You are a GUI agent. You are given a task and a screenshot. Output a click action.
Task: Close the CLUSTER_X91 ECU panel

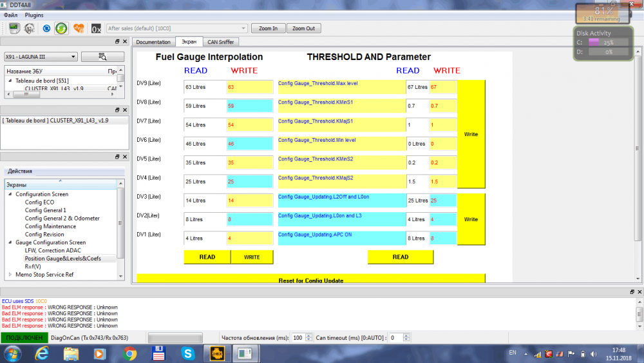(125, 110)
